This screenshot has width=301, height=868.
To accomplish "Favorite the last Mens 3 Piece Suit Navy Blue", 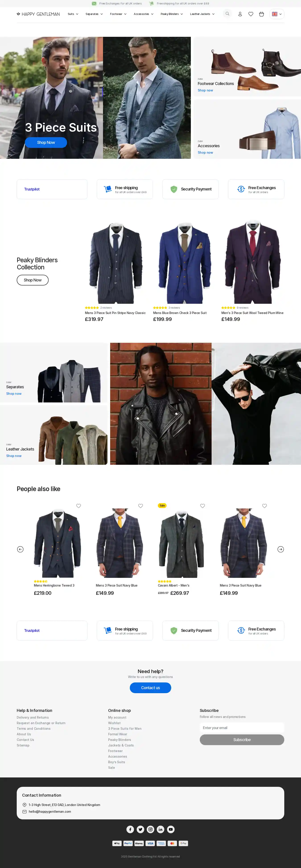I will tap(264, 506).
